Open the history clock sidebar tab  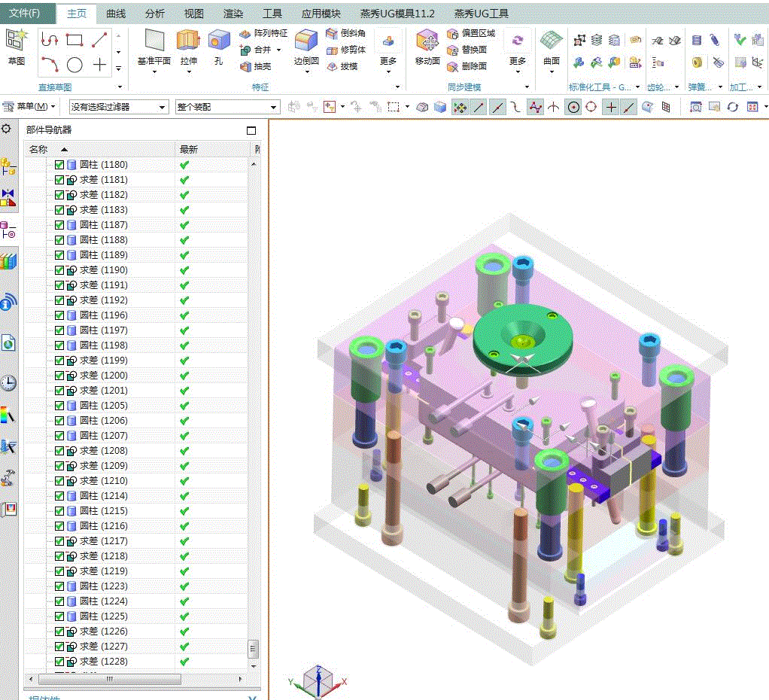point(8,382)
